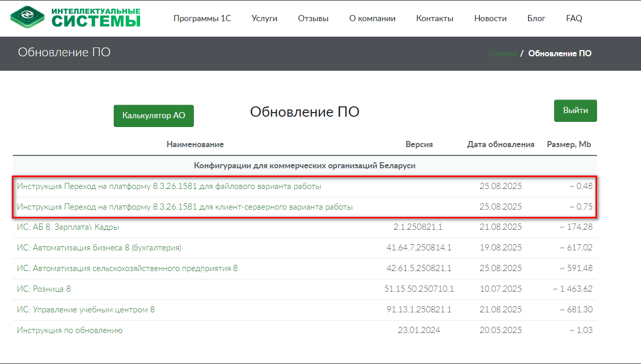Image resolution: width=641 pixels, height=364 pixels.
Task: Select version 2.1.250821.
Action: tap(419, 227)
